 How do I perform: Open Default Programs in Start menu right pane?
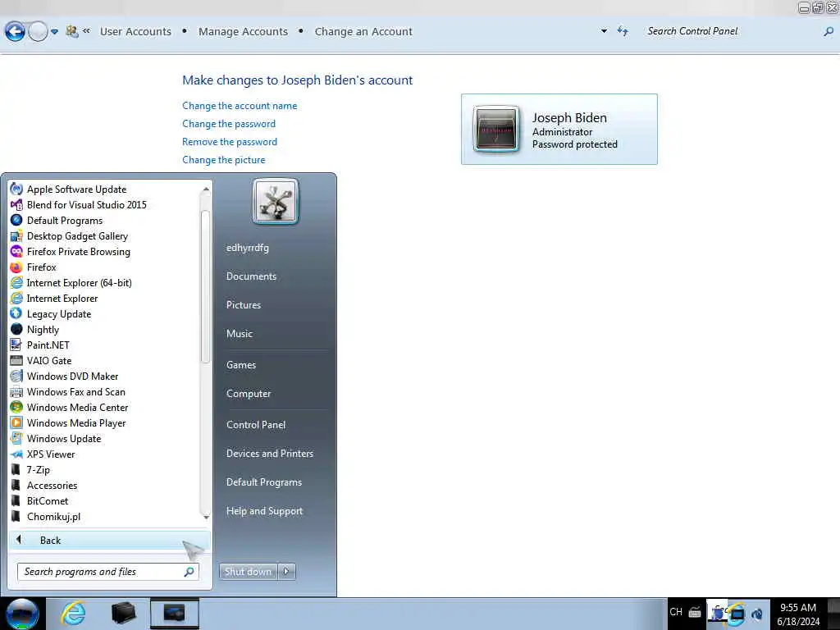pos(263,482)
